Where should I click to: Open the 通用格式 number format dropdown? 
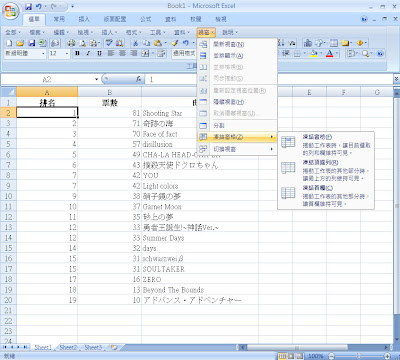coord(184,53)
